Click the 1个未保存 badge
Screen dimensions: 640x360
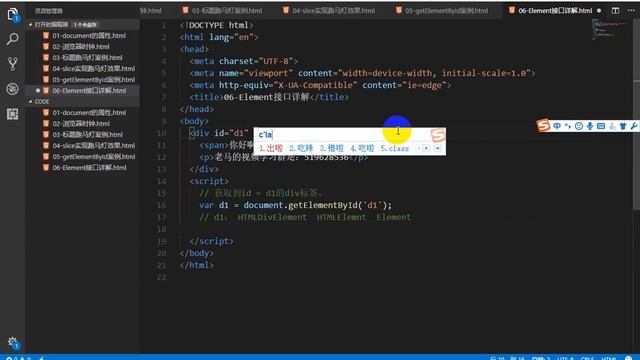click(85, 25)
